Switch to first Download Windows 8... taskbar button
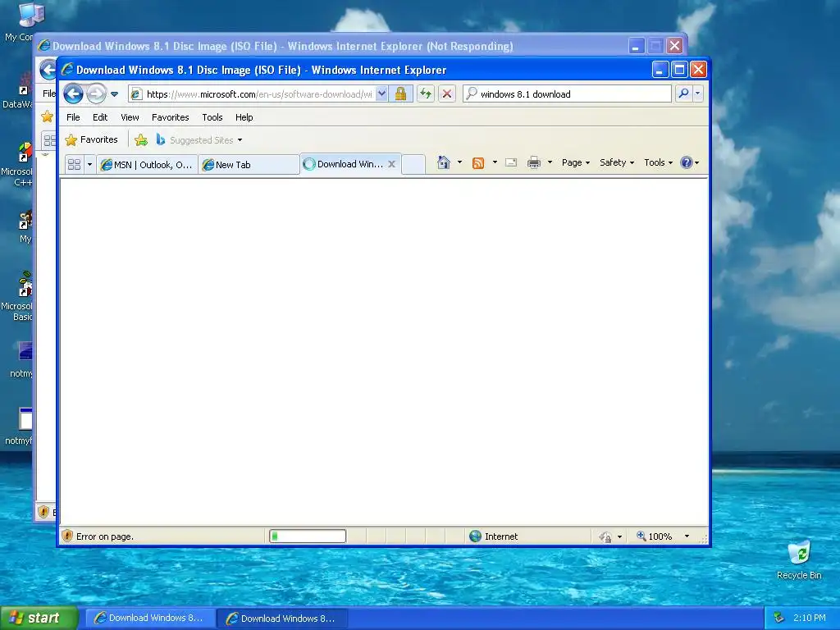Viewport: 840px width, 630px height. click(x=150, y=619)
